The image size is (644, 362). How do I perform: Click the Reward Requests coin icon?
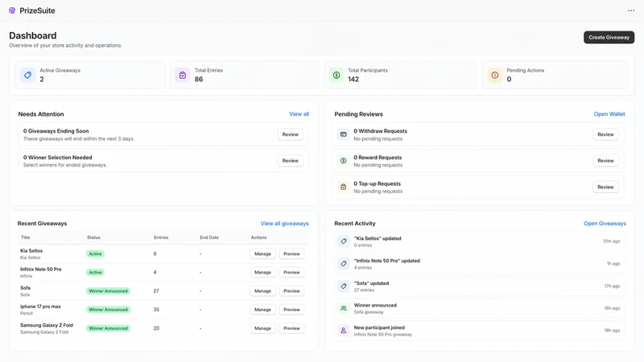tap(344, 160)
